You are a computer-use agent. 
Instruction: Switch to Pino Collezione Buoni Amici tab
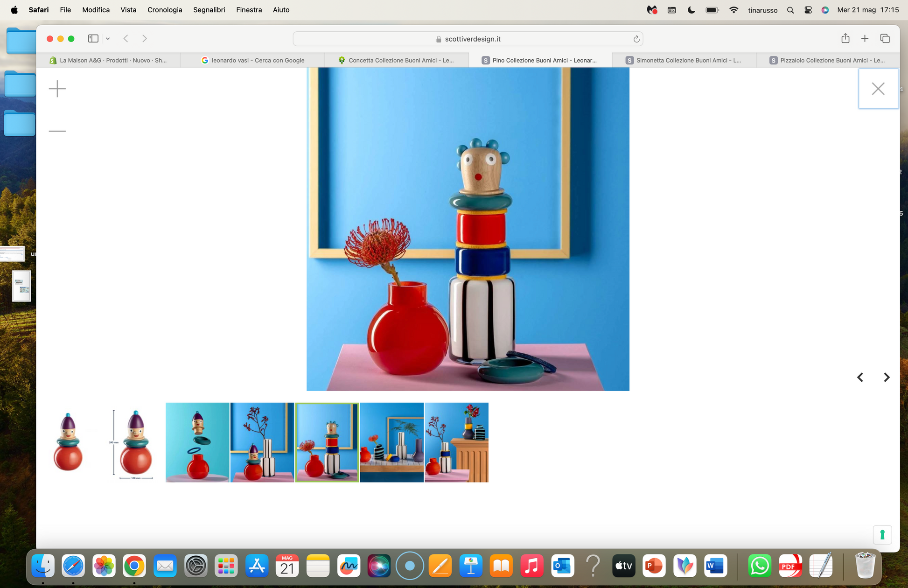tap(540, 60)
